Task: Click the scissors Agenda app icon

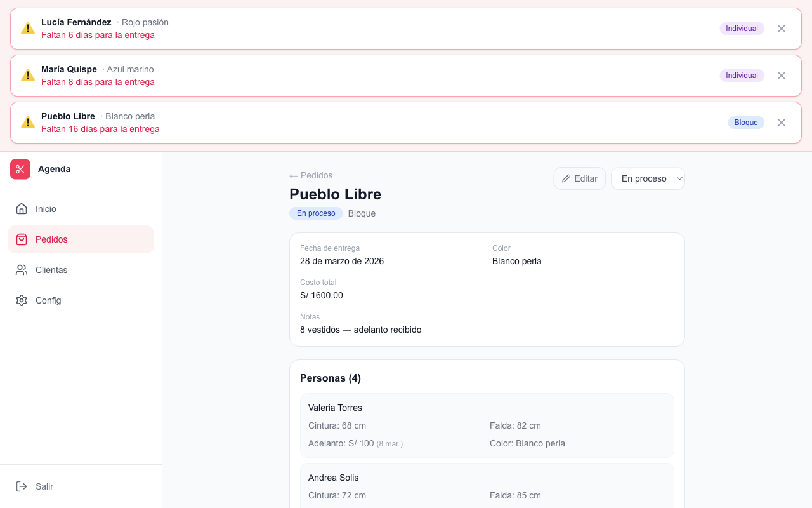Action: [x=20, y=169]
